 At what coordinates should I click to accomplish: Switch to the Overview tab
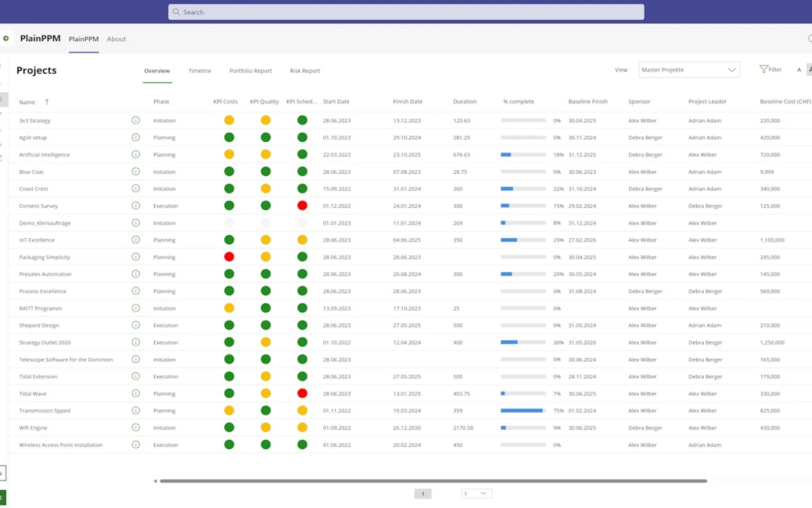point(157,71)
